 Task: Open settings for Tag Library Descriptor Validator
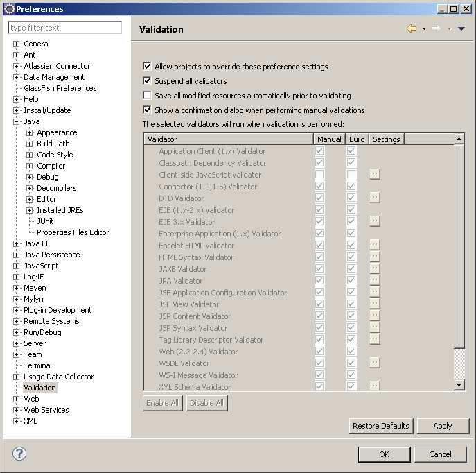point(375,339)
